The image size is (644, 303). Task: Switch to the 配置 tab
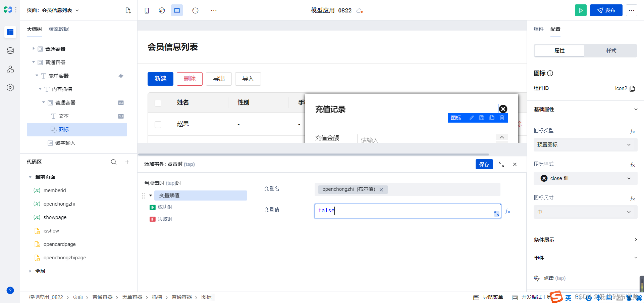pos(555,29)
